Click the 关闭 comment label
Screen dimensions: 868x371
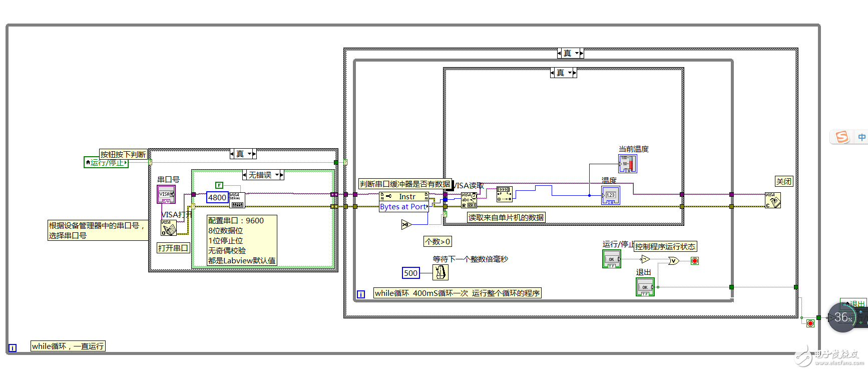point(784,181)
